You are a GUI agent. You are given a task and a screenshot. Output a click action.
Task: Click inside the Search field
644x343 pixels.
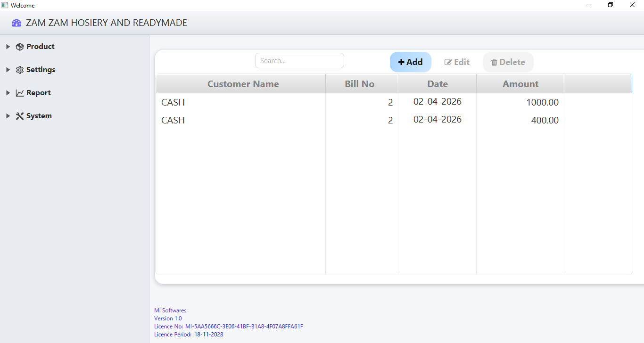pos(299,60)
